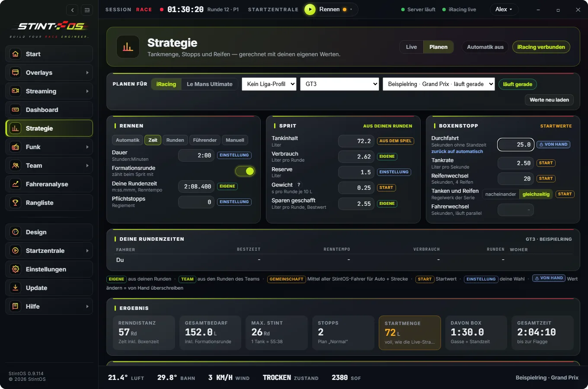The width and height of the screenshot is (588, 389).
Task: Click the Gewicht question mark help
Action: pos(299,185)
